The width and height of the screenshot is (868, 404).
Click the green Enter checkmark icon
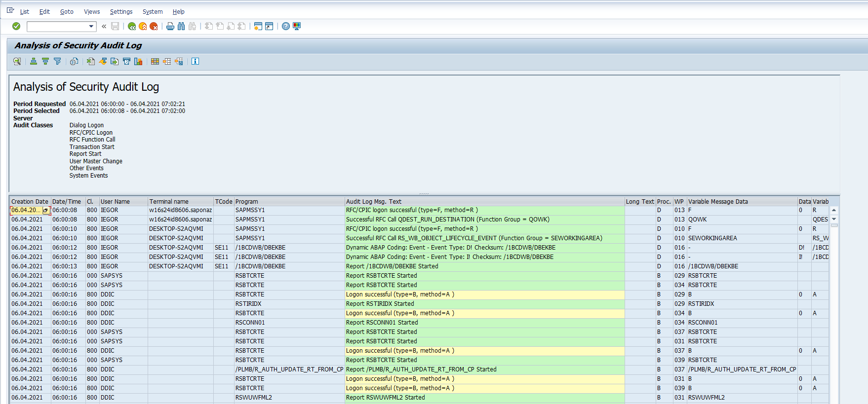tap(16, 26)
